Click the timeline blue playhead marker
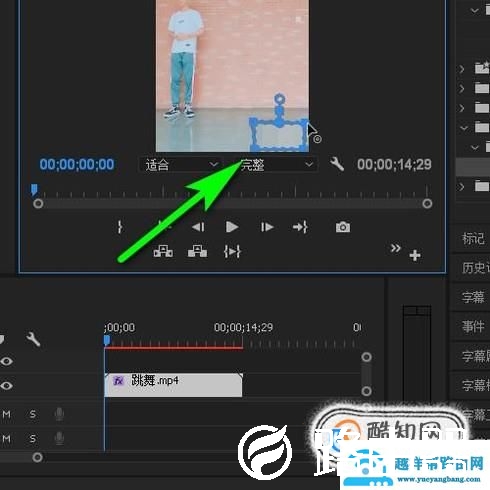This screenshot has height=490, width=490. (107, 340)
